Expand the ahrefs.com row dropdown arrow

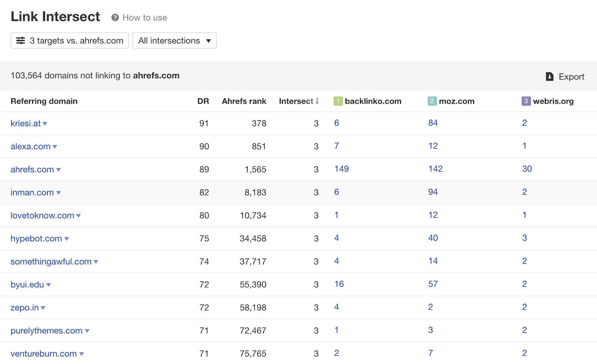pyautogui.click(x=59, y=170)
